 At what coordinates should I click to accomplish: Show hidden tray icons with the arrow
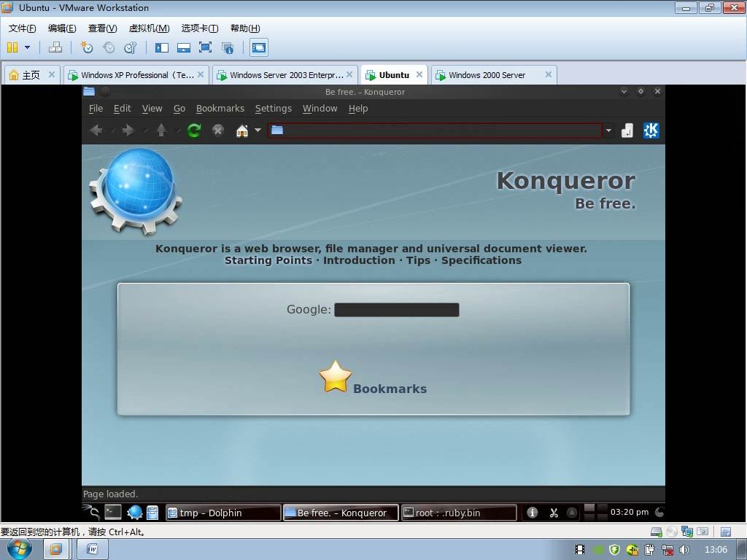572,513
